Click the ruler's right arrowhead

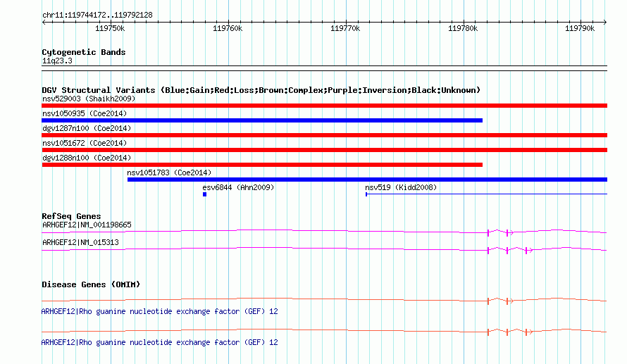tap(605, 23)
